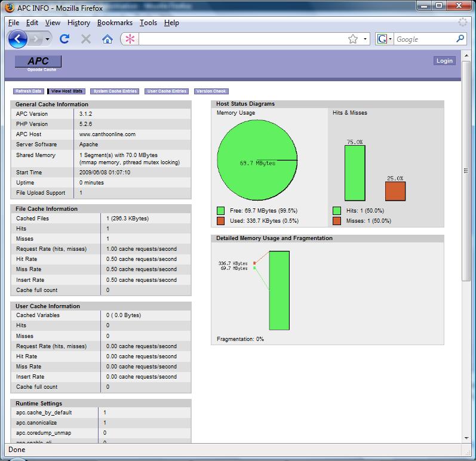Image resolution: width=476 pixels, height=461 pixels.
Task: Click the Refresh Data button
Action: coord(29,91)
